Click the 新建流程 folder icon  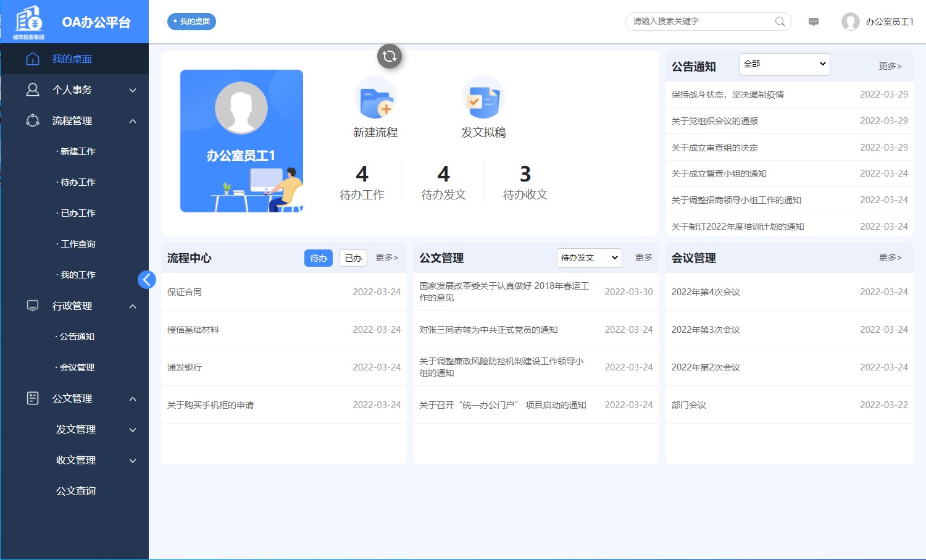point(376,99)
